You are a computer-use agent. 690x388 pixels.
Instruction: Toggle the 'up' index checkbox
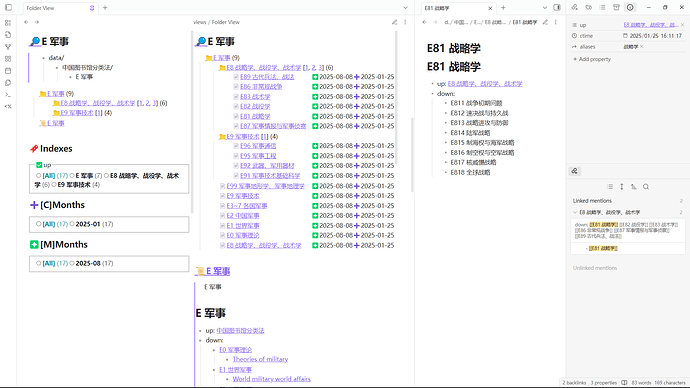39,165
